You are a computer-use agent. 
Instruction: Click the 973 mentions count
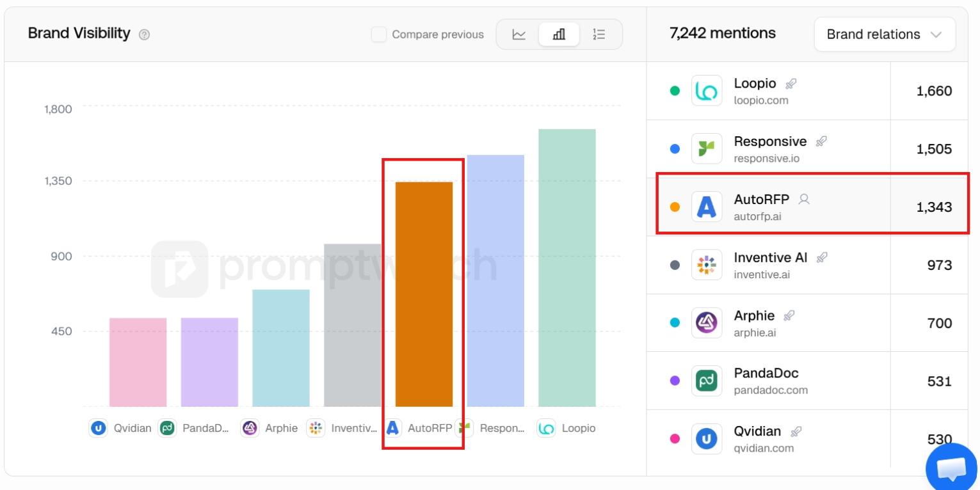coord(939,265)
